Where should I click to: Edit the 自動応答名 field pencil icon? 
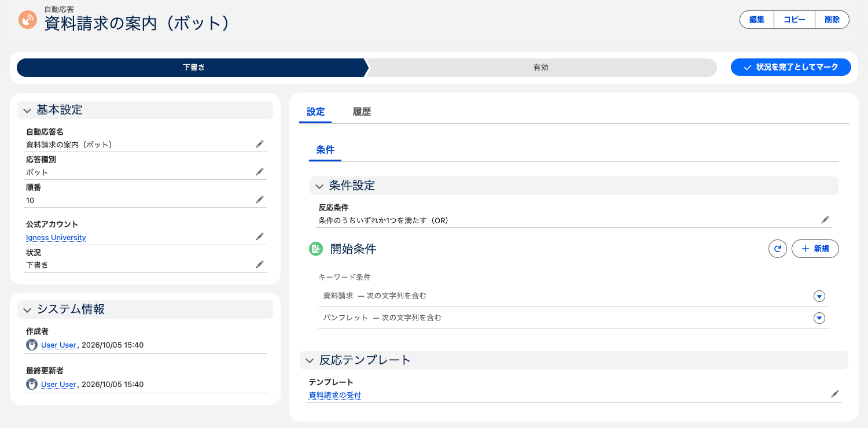pyautogui.click(x=260, y=144)
